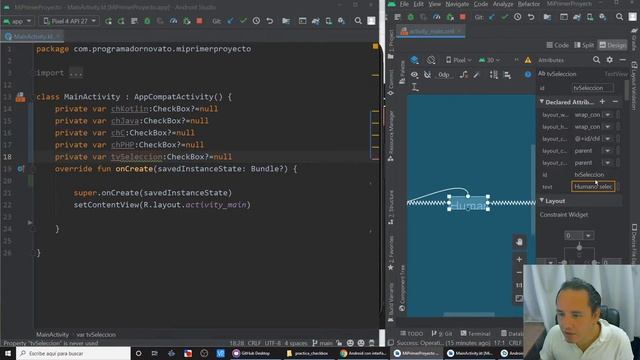
Task: Open the top margin 0 dropdown in Constraint Widget
Action: (x=588, y=236)
